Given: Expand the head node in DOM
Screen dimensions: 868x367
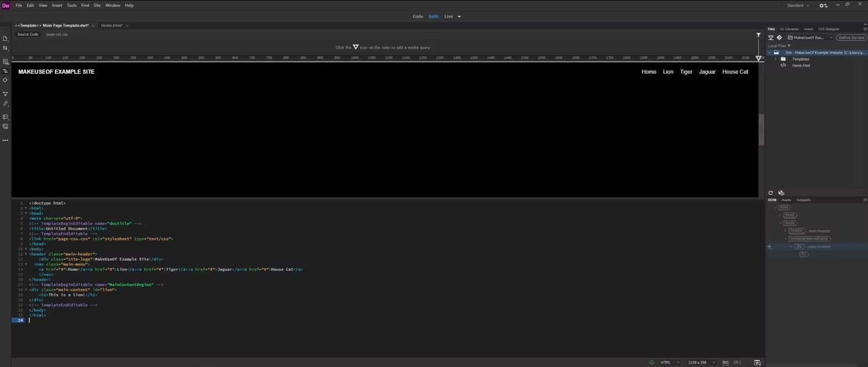Looking at the screenshot, I should [x=780, y=215].
